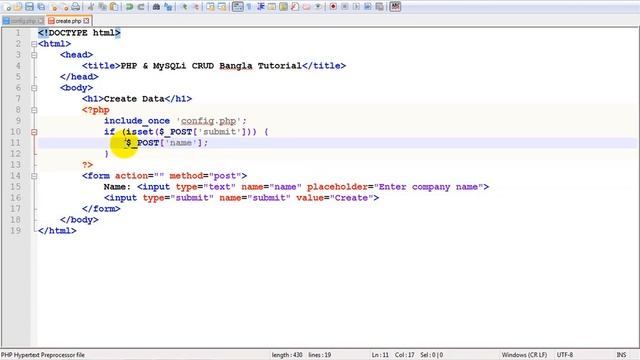Click the method="post" attribute on line 14

[205, 176]
